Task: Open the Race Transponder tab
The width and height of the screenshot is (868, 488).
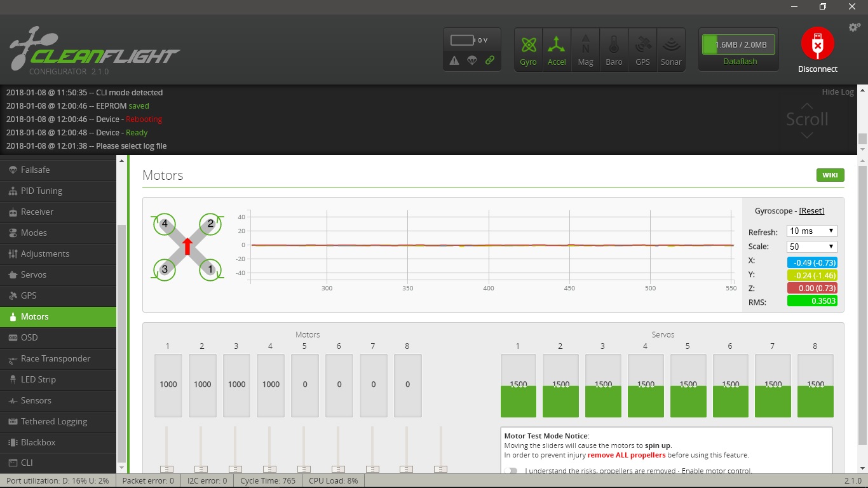Action: [58, 358]
